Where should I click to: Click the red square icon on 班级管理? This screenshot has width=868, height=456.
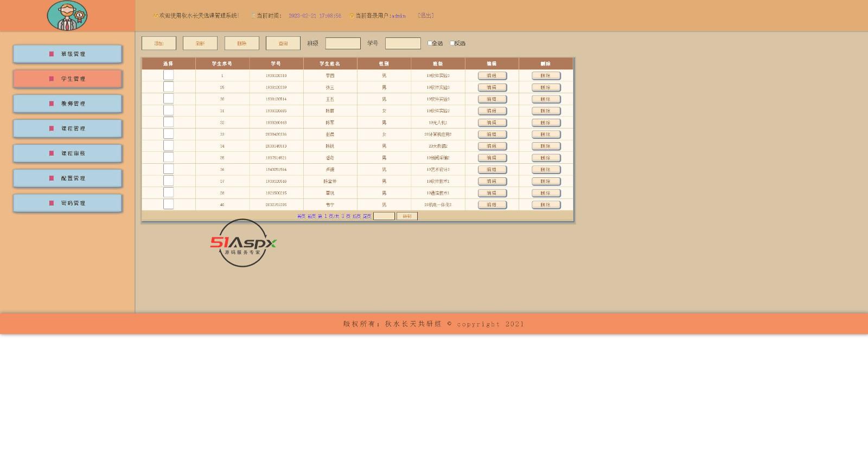pyautogui.click(x=52, y=54)
